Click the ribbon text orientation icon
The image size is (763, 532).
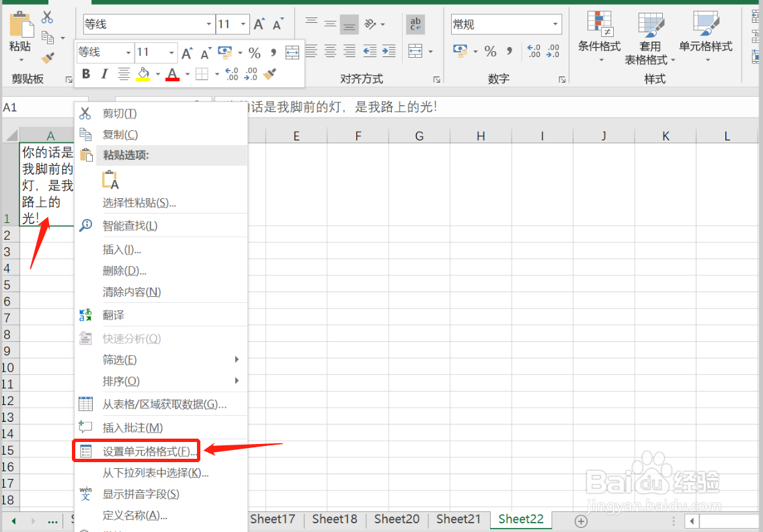[370, 24]
